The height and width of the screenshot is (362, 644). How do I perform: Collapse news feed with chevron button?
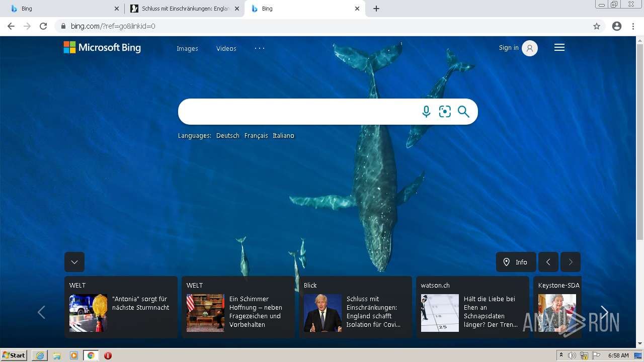click(74, 262)
